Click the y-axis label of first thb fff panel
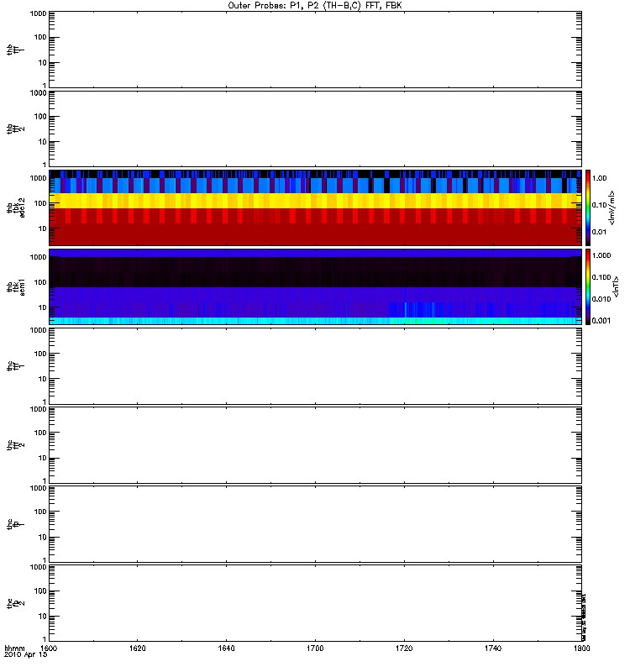630x672 pixels. point(15,50)
